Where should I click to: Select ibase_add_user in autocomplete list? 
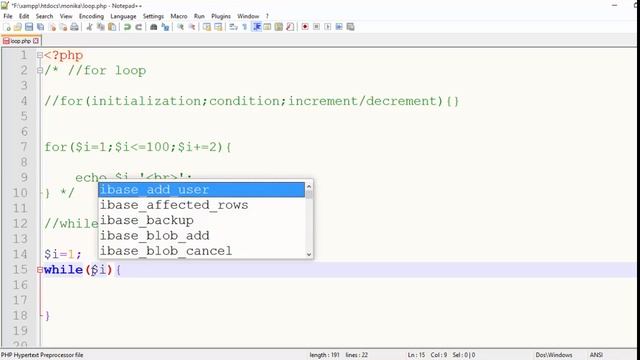(x=202, y=190)
